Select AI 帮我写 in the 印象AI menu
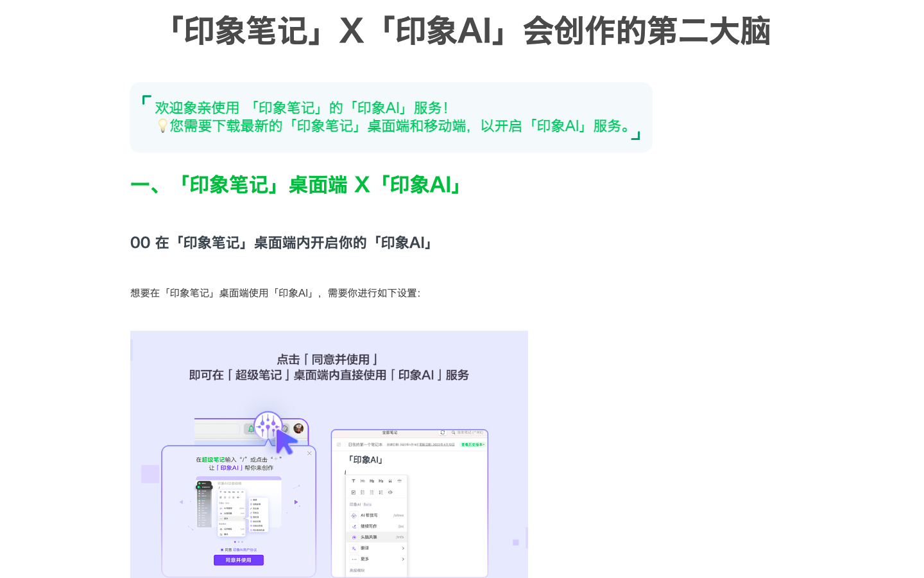Viewport: 924px width, 578px height. pos(368,515)
